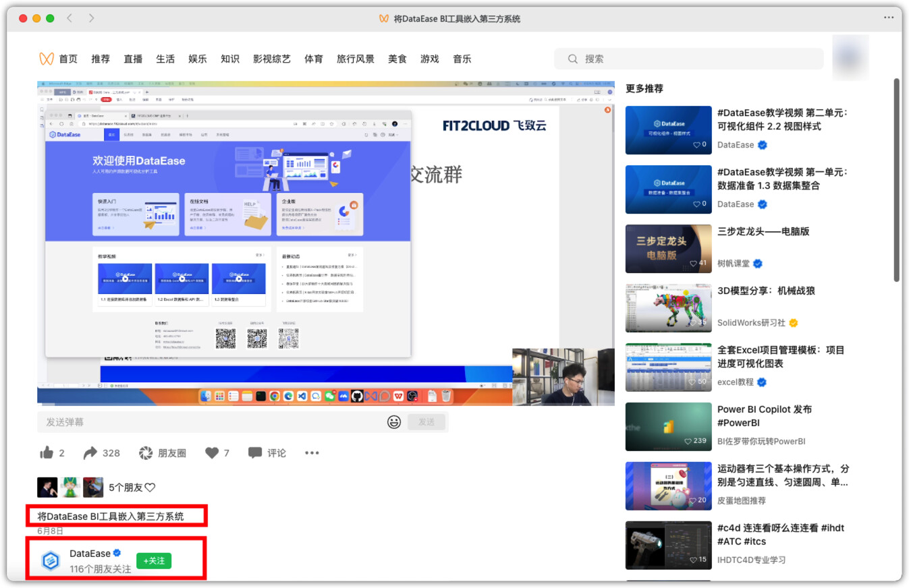Like the video with thumbs-up icon
Viewport: 909px width, 588px height.
tap(47, 452)
